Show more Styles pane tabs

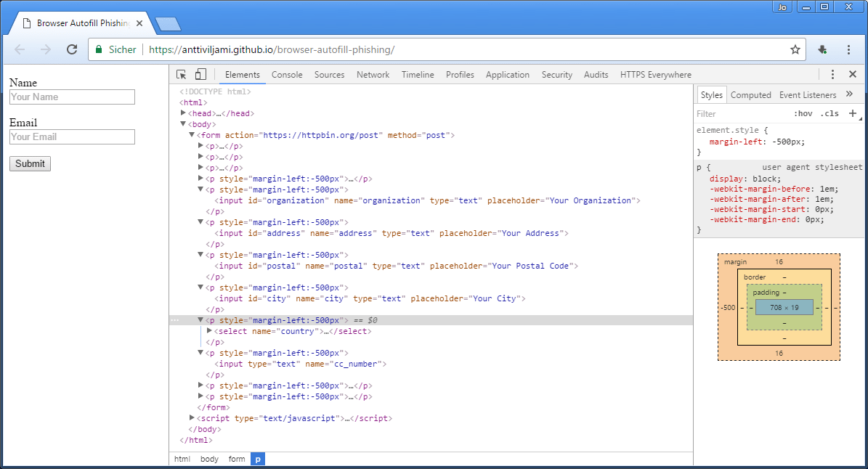pyautogui.click(x=850, y=94)
